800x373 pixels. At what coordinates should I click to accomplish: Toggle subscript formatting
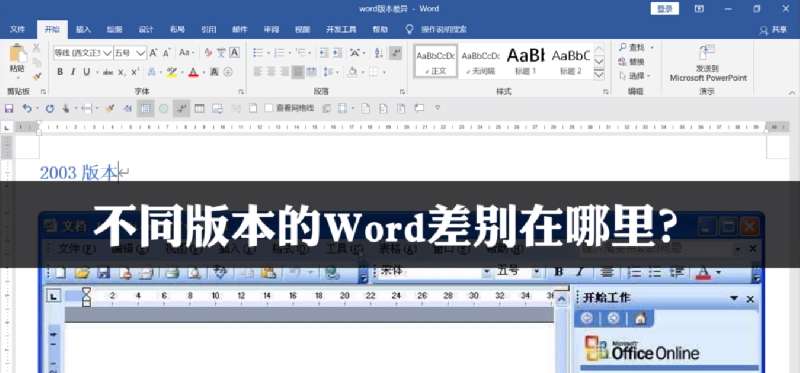[x=121, y=72]
